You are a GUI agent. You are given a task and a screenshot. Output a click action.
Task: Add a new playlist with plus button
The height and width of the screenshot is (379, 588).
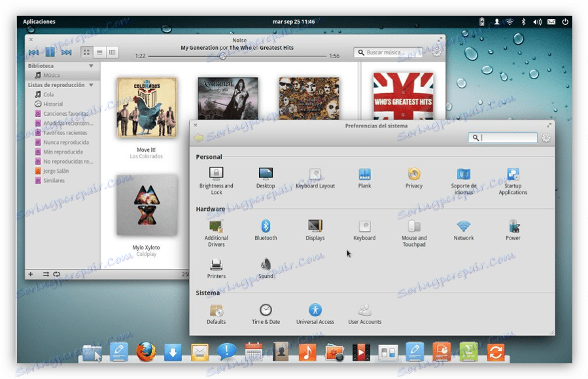(31, 274)
